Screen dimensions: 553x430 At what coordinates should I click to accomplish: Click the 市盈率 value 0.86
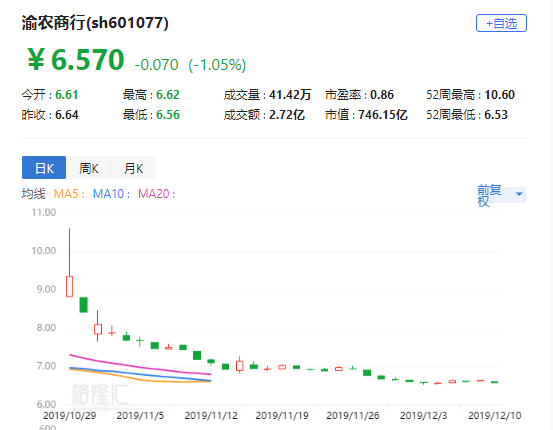pyautogui.click(x=382, y=95)
